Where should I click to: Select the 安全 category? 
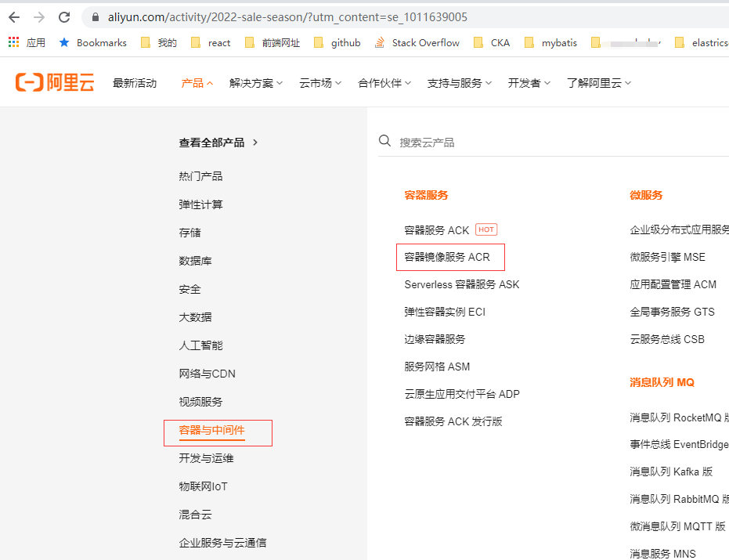pyautogui.click(x=189, y=289)
